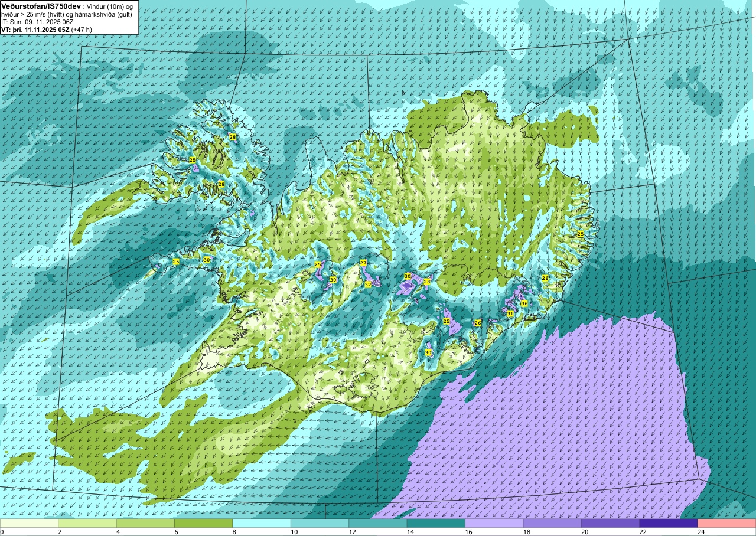The width and height of the screenshot is (756, 536).
Task: Select the 14–16 dark teal legend swatch
Action: coord(436,523)
